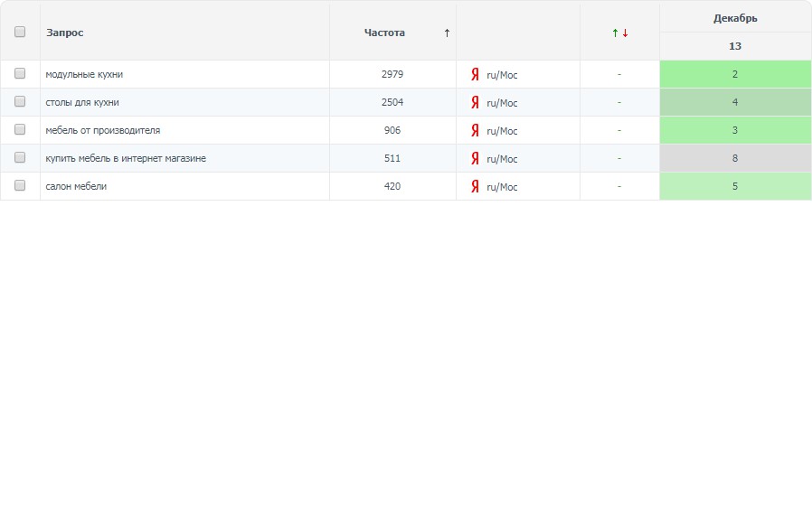Check the box for модульные кухни
This screenshot has height=524, width=812.
[20, 74]
